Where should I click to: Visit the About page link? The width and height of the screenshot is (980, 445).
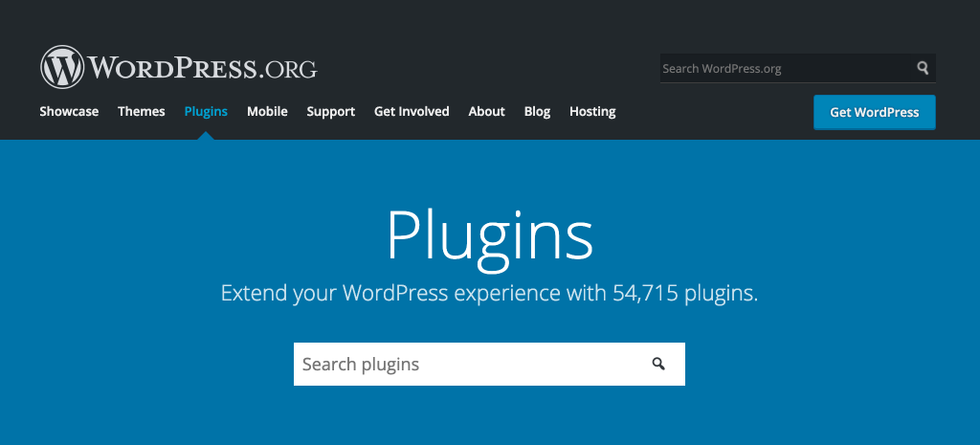pyautogui.click(x=486, y=111)
